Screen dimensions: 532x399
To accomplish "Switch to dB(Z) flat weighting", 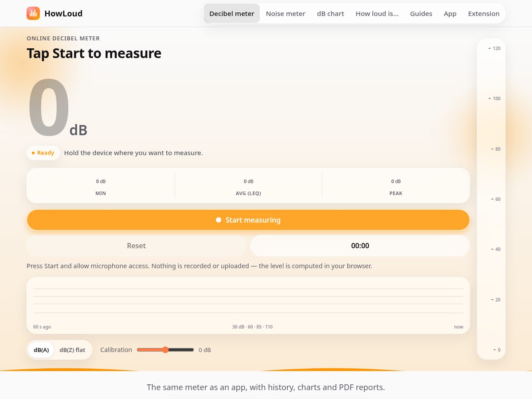I will tap(72, 350).
